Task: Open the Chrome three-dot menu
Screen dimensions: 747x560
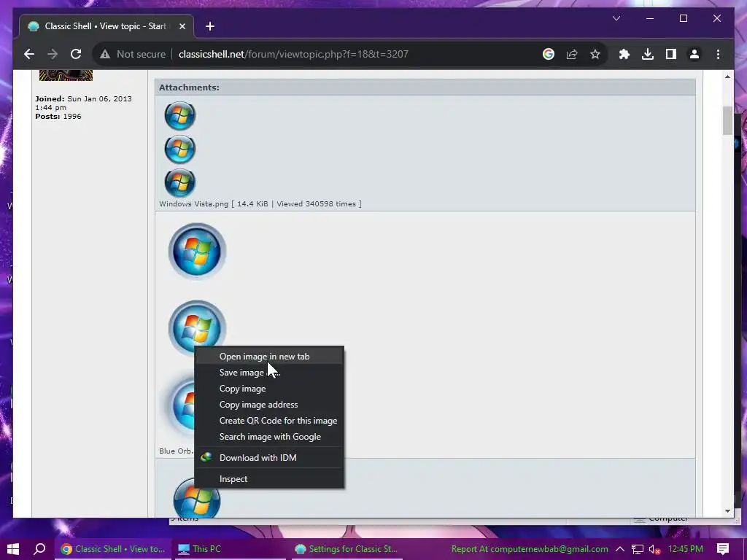Action: (x=718, y=54)
